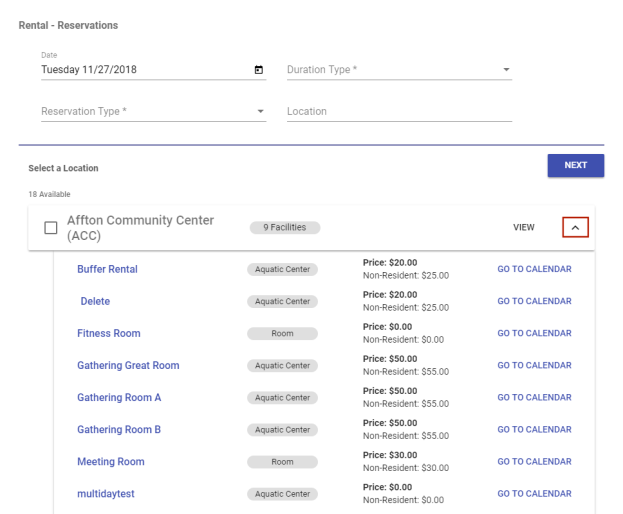Check the Affton Community Center checkbox
This screenshot has height=514, width=623.
point(50,228)
